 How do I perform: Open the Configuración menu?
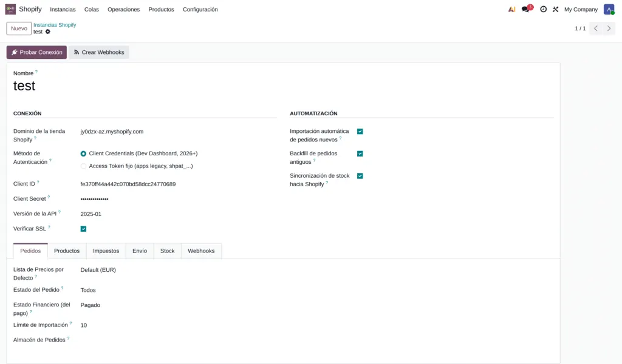pyautogui.click(x=200, y=9)
